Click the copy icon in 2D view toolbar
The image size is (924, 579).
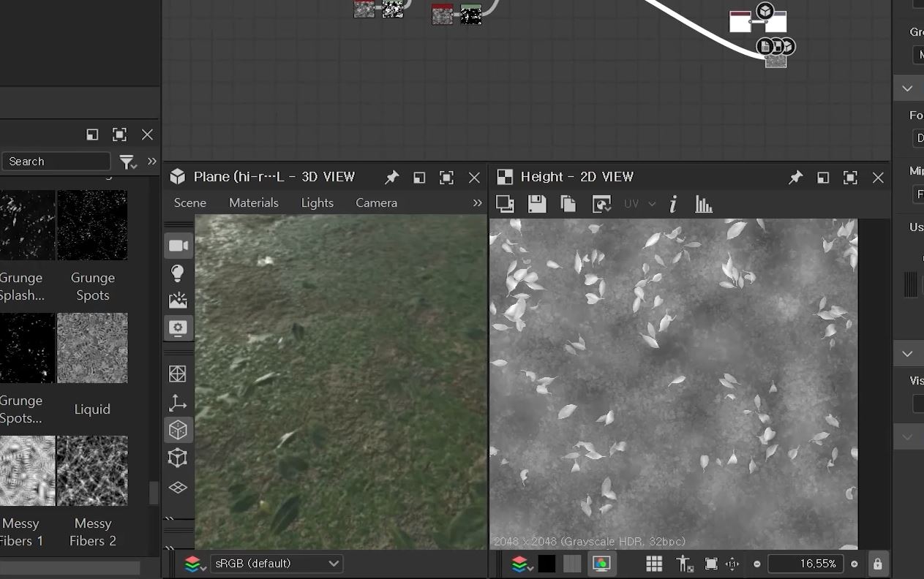click(x=568, y=204)
